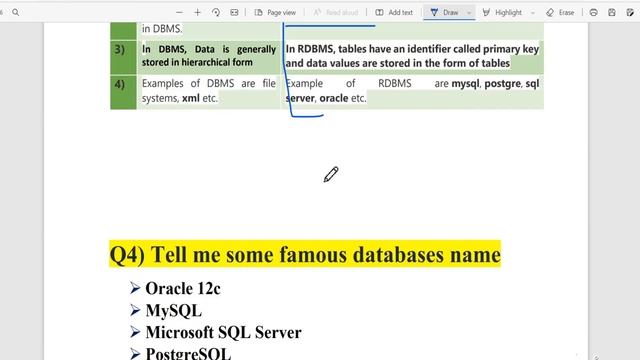
Task: Zoom out with the minus icon
Action: pyautogui.click(x=179, y=13)
